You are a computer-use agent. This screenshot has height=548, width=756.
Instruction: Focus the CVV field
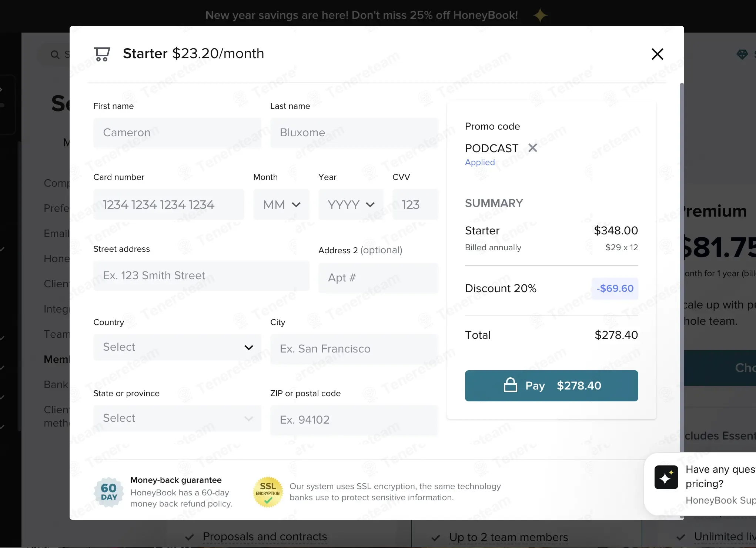(415, 204)
